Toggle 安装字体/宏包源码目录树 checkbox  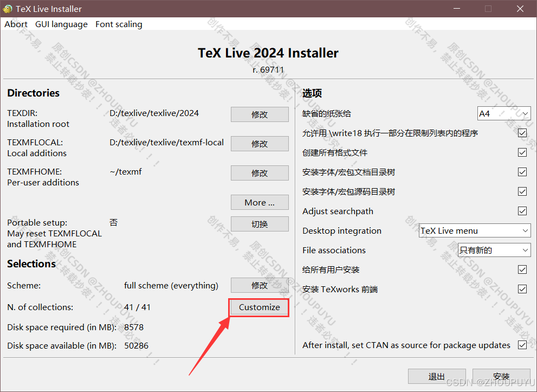tap(522, 191)
